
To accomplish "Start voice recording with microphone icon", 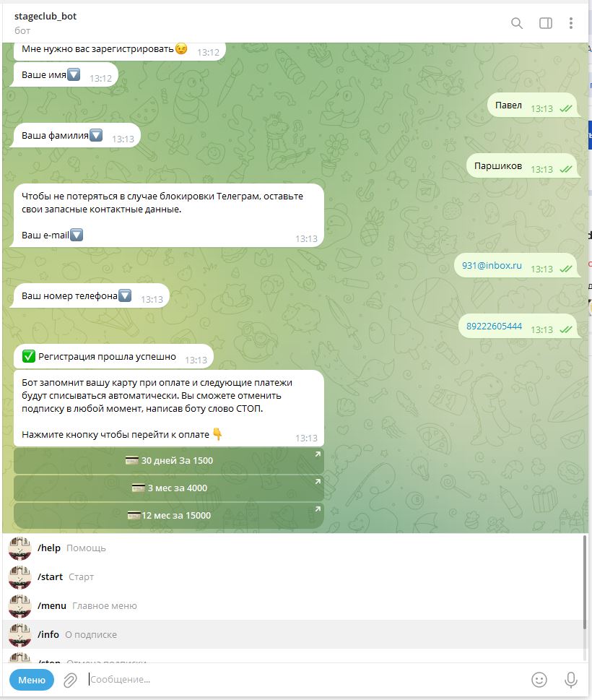I will (570, 680).
